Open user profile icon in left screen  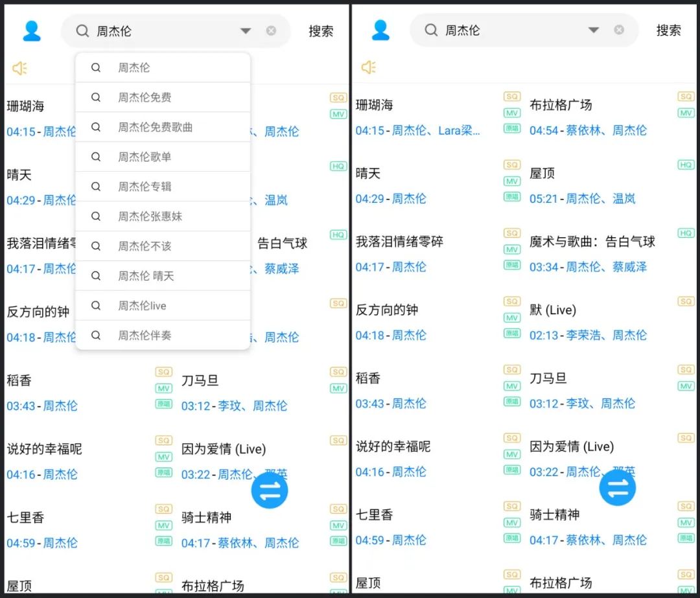pyautogui.click(x=32, y=31)
